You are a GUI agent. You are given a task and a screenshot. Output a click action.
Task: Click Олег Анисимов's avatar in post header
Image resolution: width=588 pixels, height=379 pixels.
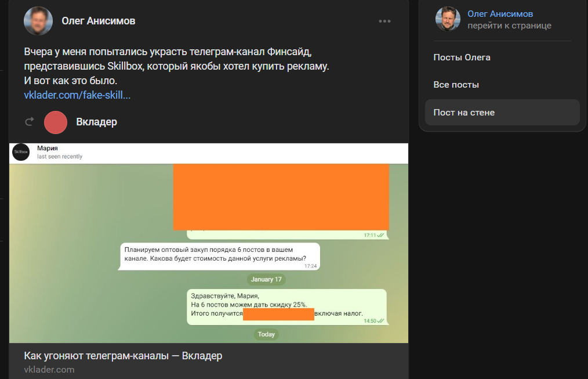pos(38,21)
